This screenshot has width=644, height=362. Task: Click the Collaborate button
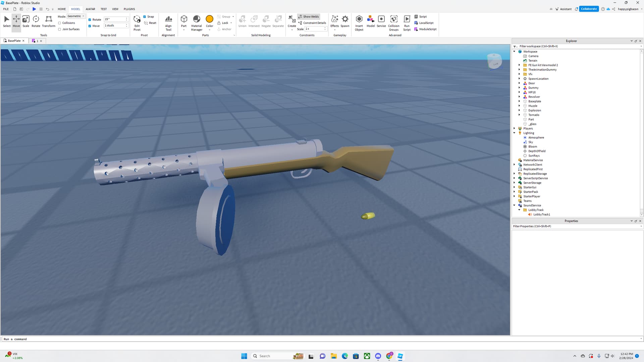(x=588, y=9)
